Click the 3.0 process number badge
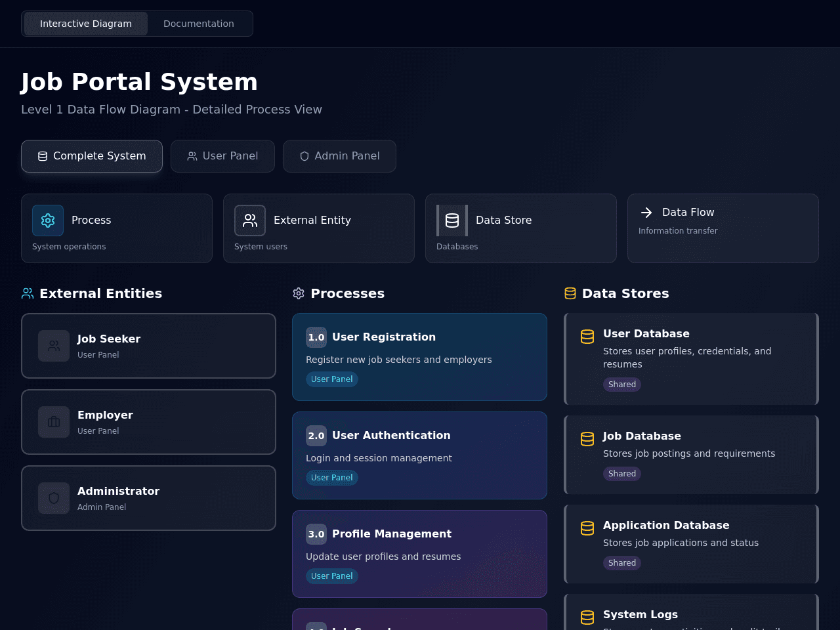840x630 pixels. tap(316, 534)
